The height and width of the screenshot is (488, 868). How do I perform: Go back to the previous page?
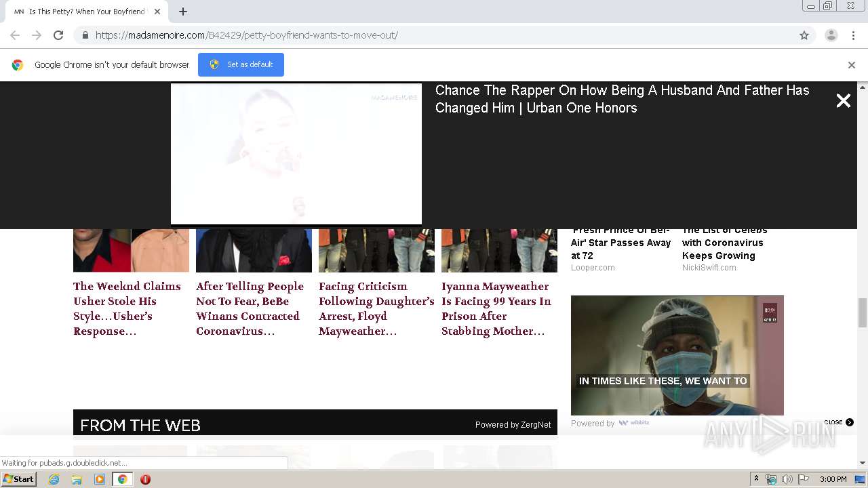[x=15, y=35]
